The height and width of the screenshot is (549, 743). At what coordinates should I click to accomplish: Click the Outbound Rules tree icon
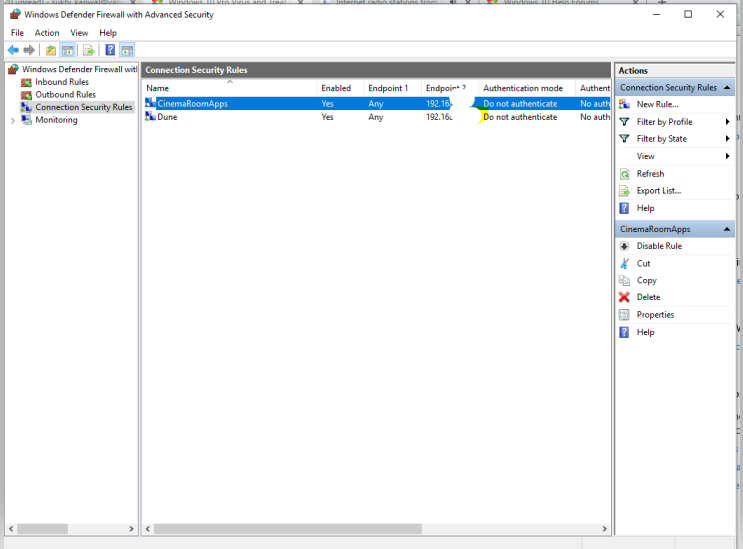[x=27, y=95]
